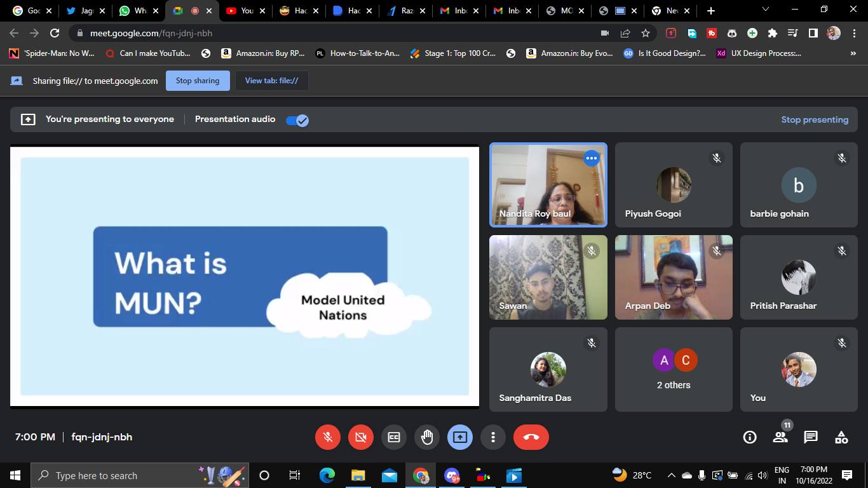868x488 pixels.
Task: Turn on closed captions
Action: (394, 437)
